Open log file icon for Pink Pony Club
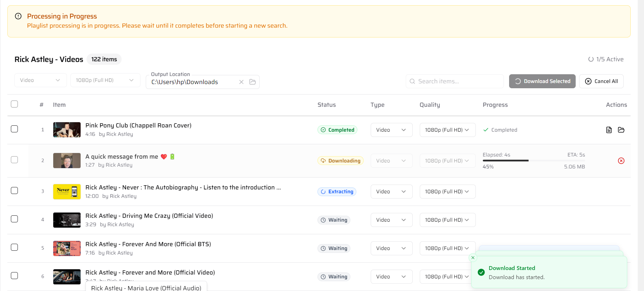Viewport: 644px width, 291px height. pos(609,130)
